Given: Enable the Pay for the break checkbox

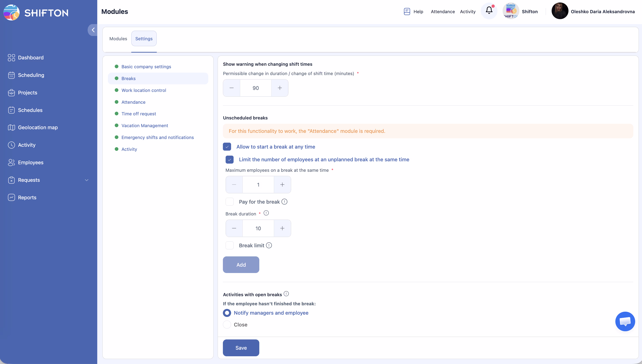Looking at the screenshot, I should point(229,202).
